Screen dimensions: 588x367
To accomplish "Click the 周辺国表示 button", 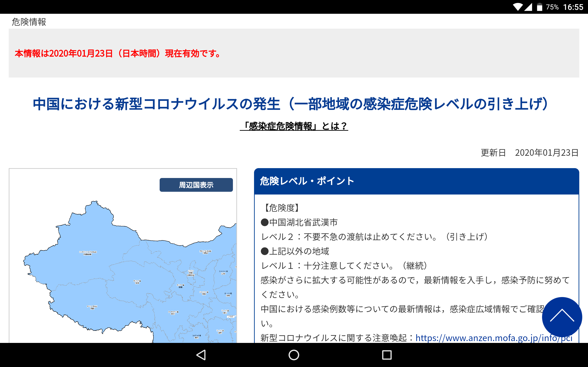I will point(196,185).
